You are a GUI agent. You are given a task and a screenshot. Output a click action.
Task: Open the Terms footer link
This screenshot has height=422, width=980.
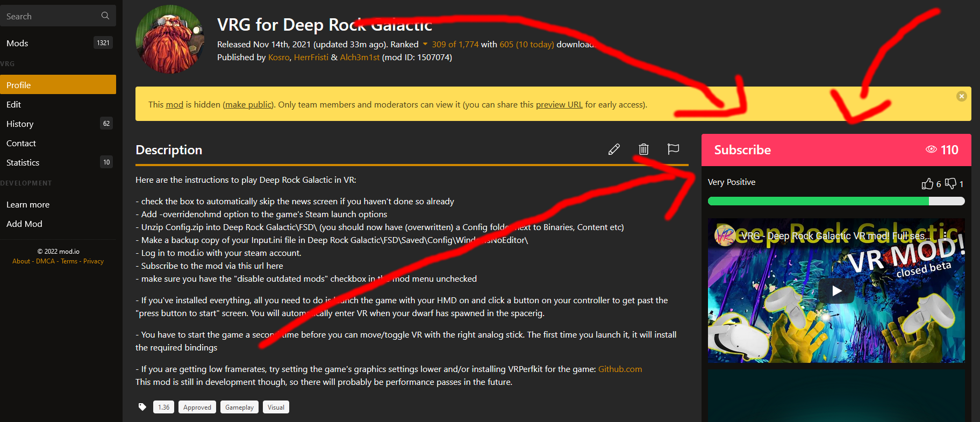tap(69, 261)
